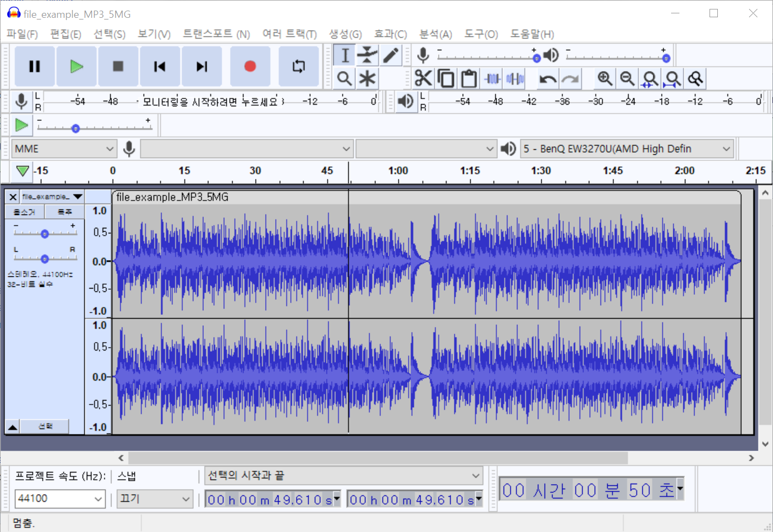Open 선택의 시작과 끝 dropdown
The image size is (773, 532).
click(343, 476)
